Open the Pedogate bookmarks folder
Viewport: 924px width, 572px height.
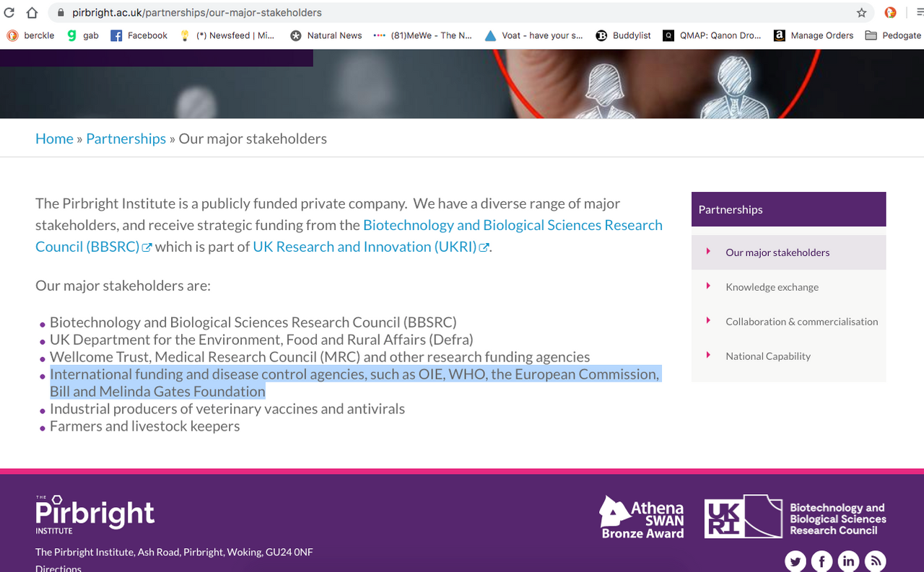click(893, 35)
